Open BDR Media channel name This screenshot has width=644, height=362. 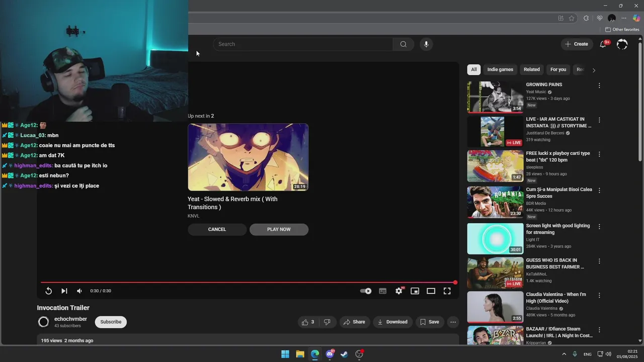pos(536,204)
